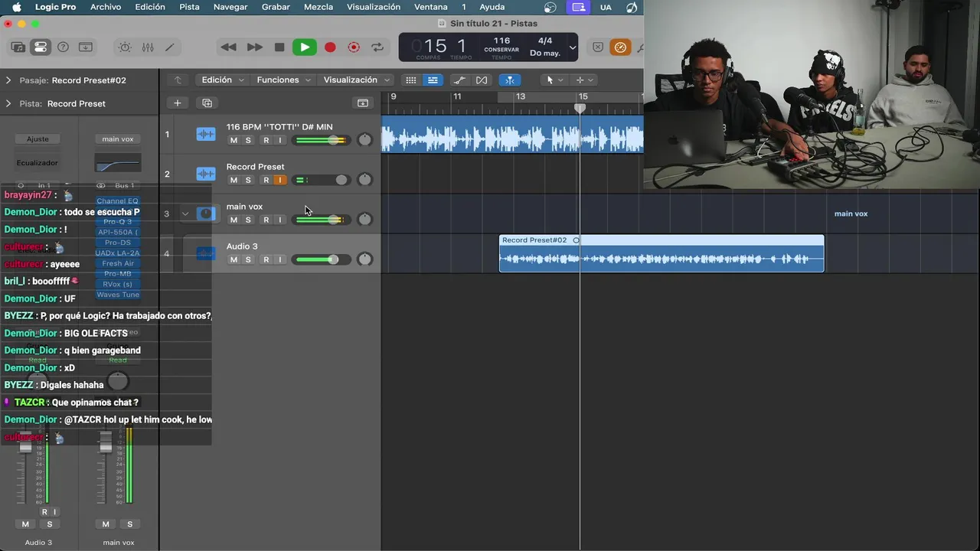Record-enable the Record Preset track
Viewport: 980px width, 551px height.
(266, 180)
